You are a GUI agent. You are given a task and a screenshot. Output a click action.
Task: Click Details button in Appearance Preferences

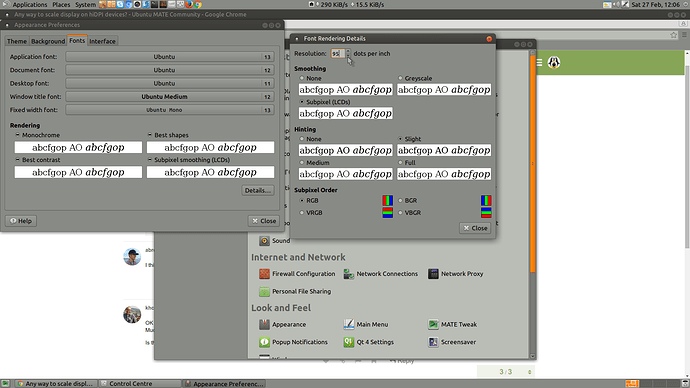coord(258,190)
